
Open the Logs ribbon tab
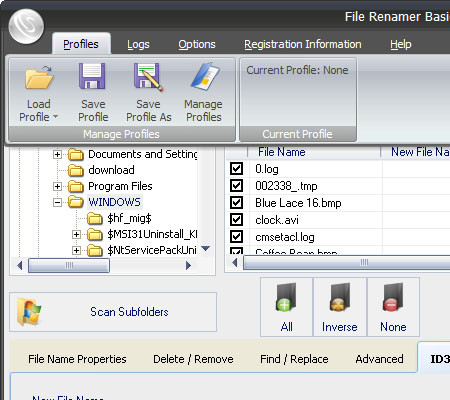point(138,44)
